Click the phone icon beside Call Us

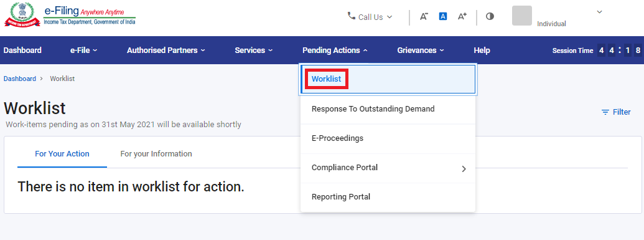[x=351, y=16]
